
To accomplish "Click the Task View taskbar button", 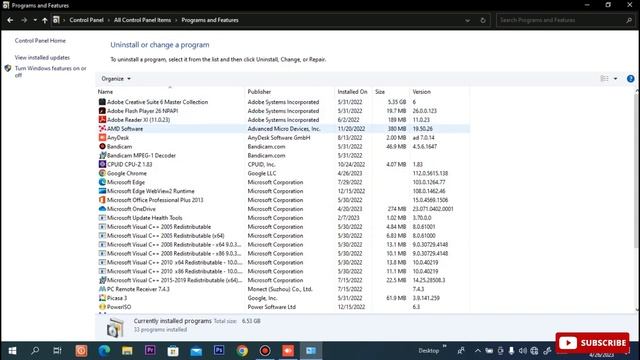I will pos(58,351).
